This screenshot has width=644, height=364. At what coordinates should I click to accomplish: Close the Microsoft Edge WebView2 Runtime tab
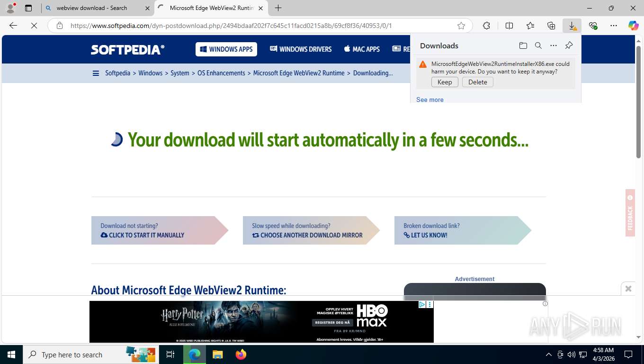(260, 8)
